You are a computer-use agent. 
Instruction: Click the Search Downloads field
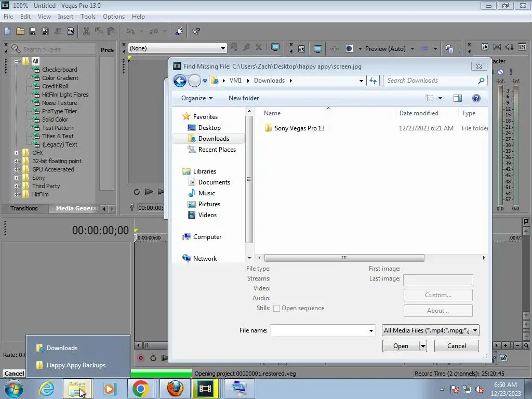point(435,81)
